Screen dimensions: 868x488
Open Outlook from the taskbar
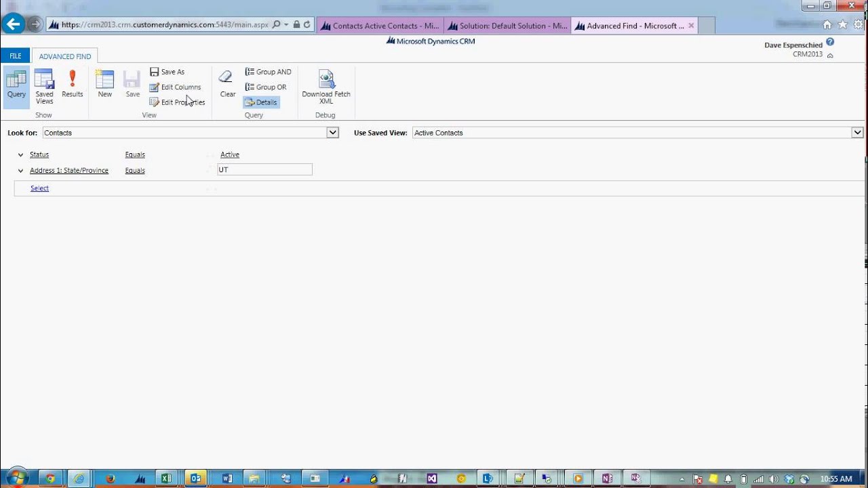(x=196, y=479)
